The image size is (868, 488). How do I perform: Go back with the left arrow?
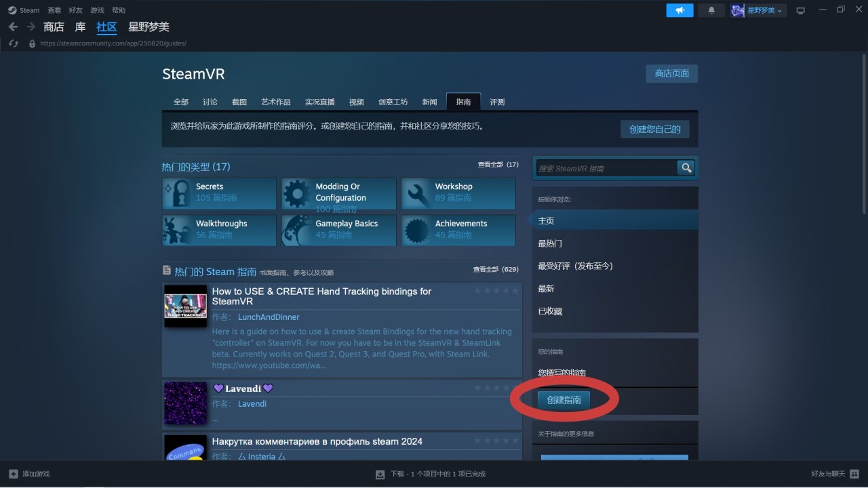[13, 27]
